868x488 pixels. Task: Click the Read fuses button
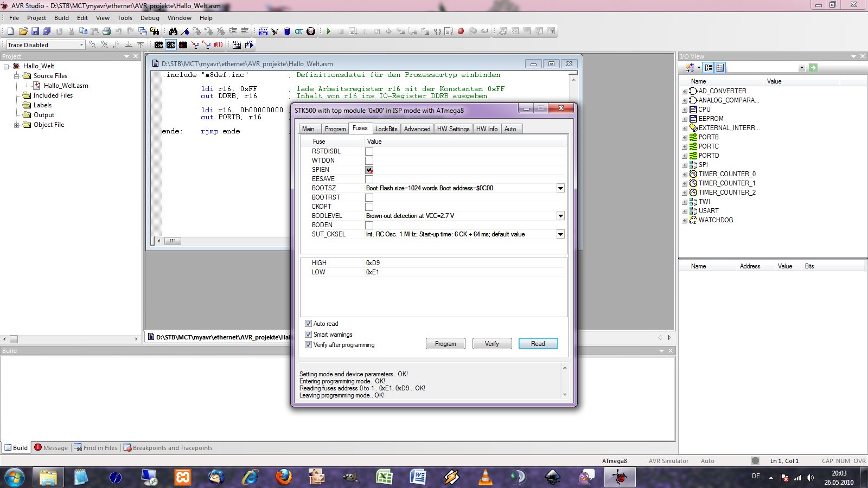tap(538, 344)
